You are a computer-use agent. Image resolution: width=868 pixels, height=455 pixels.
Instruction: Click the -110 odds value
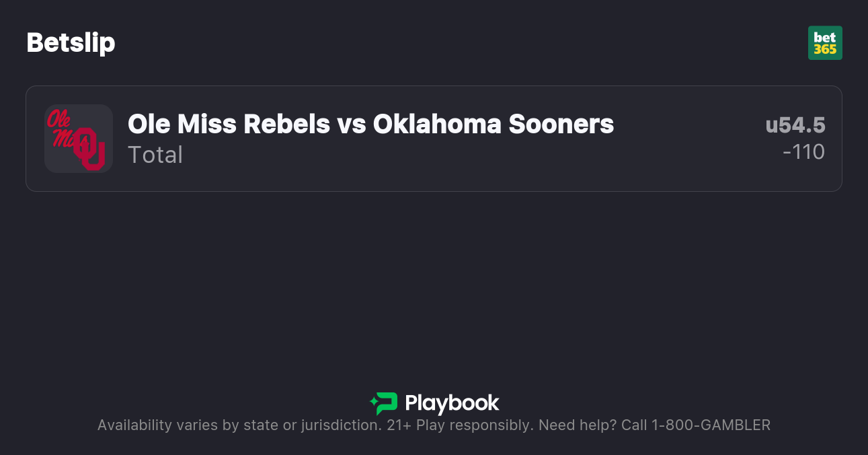tap(803, 152)
